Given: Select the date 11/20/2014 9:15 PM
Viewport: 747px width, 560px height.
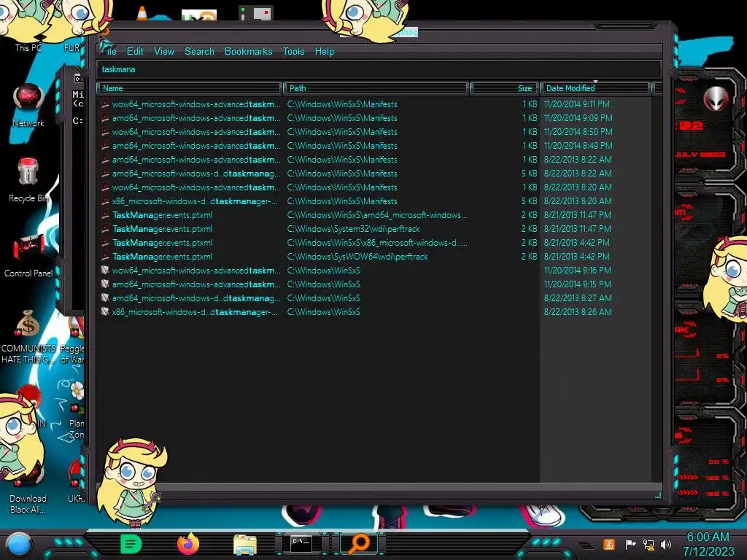Looking at the screenshot, I should pyautogui.click(x=578, y=284).
